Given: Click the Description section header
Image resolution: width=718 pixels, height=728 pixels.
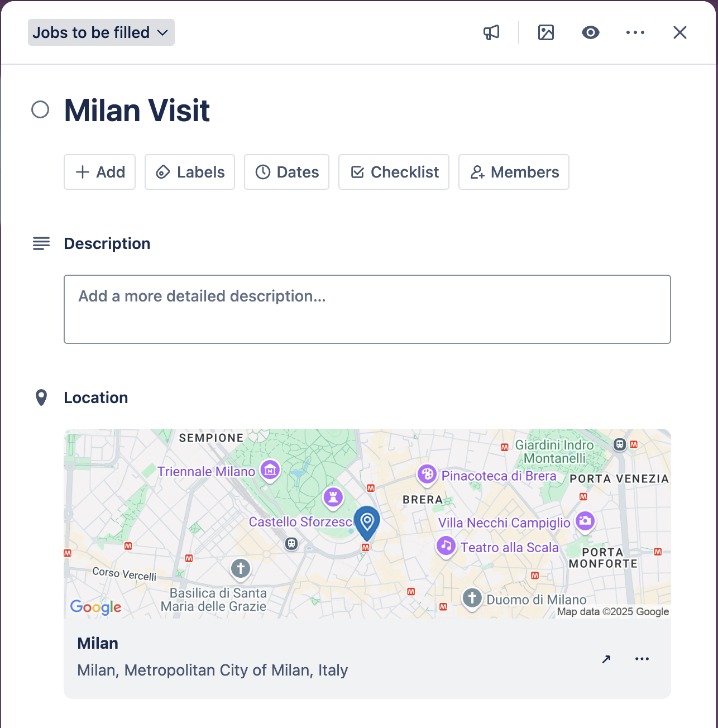Looking at the screenshot, I should coord(107,243).
